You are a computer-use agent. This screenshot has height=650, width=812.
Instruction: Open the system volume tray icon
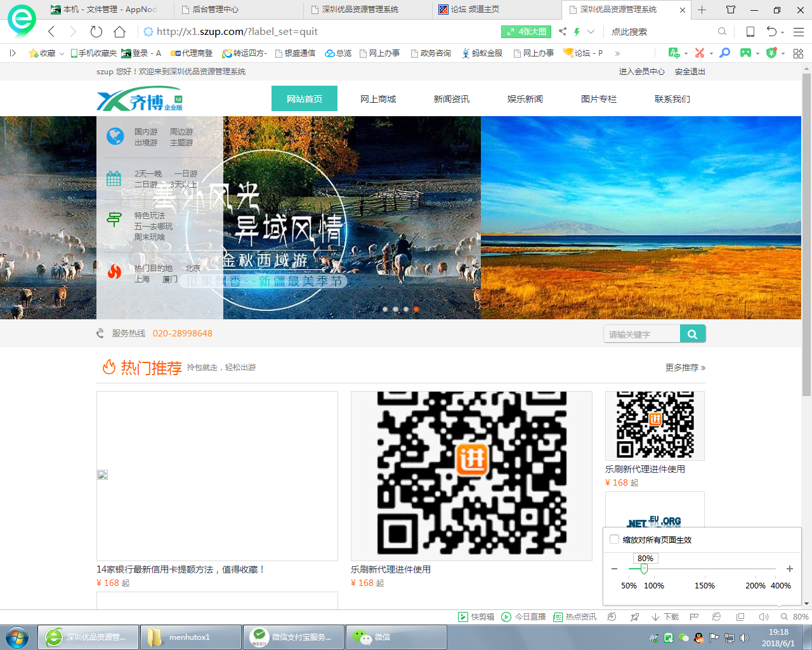point(744,638)
